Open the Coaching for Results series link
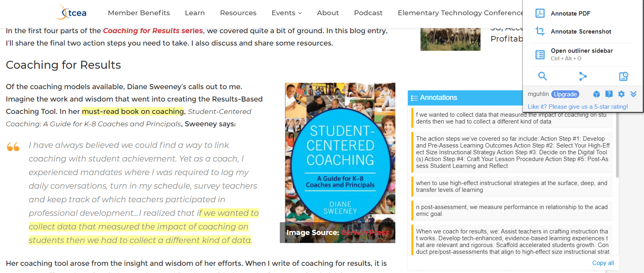644x273 pixels. pos(153,31)
